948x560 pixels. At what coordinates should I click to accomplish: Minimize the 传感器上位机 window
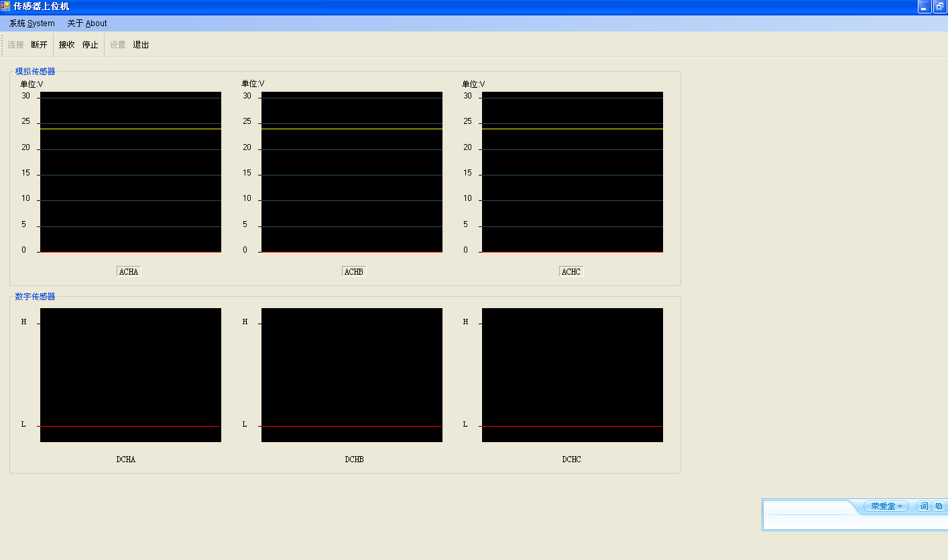pyautogui.click(x=924, y=7)
